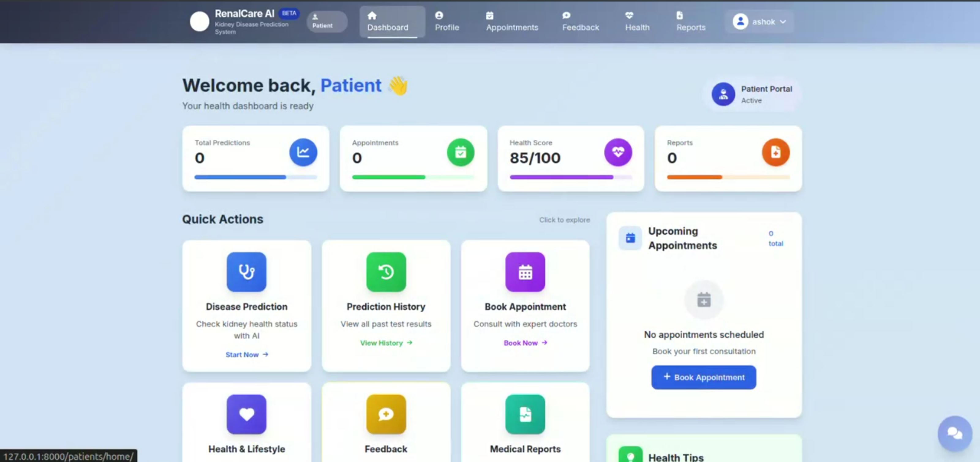980x462 pixels.
Task: Click the View History link
Action: (386, 343)
